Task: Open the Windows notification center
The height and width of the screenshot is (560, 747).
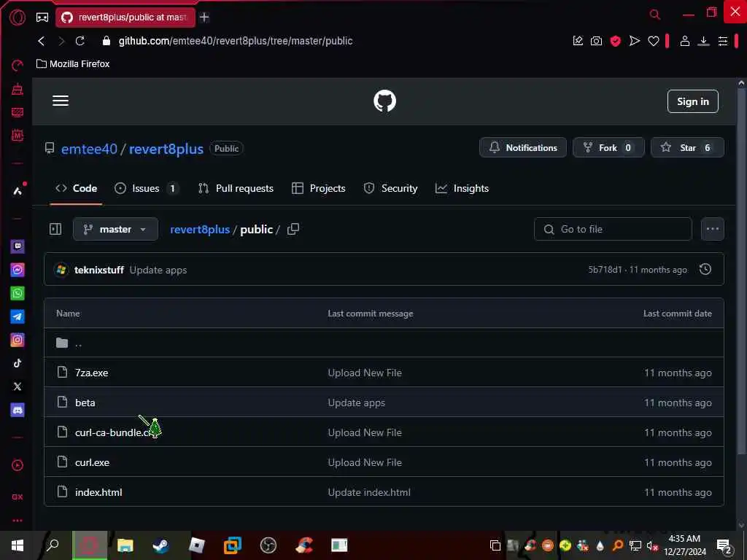Action: tap(724, 545)
